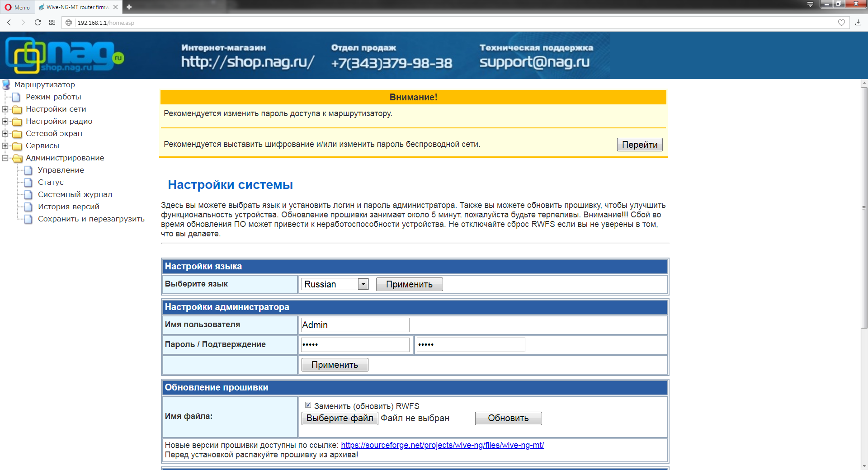Expand Сетевой экран tree node
Screen dimensions: 868x470
(5, 133)
